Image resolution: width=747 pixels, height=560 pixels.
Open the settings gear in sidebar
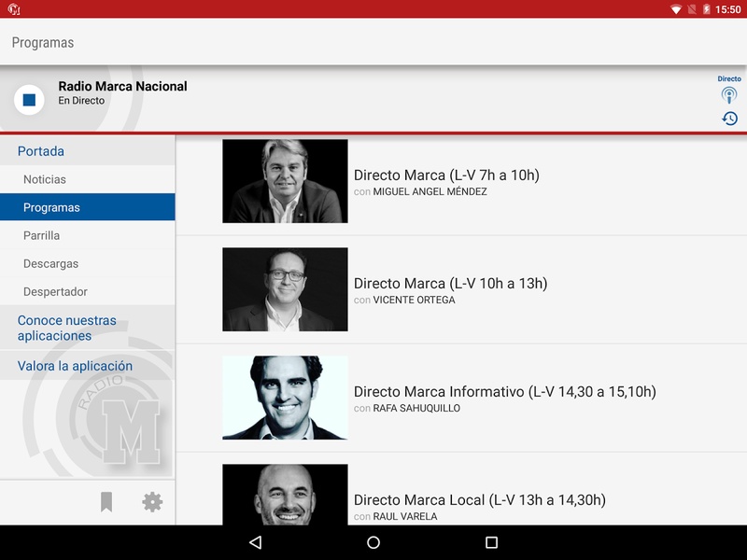(x=152, y=502)
